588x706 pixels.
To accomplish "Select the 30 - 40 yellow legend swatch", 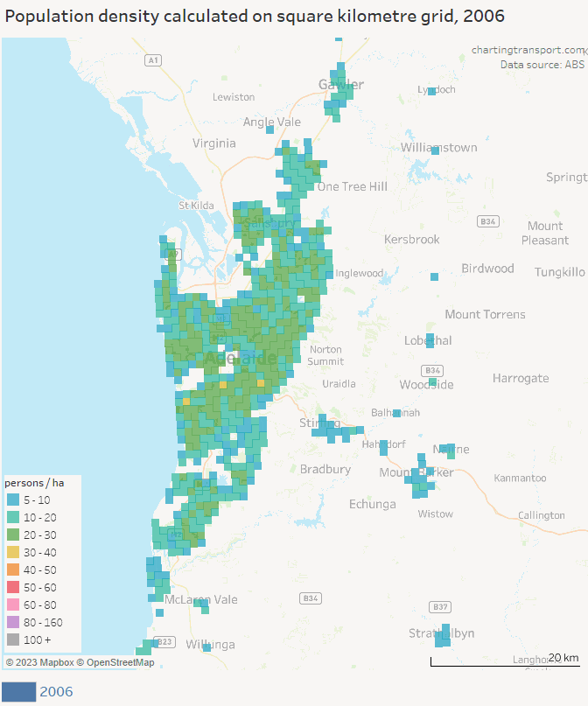I will 13,553.
